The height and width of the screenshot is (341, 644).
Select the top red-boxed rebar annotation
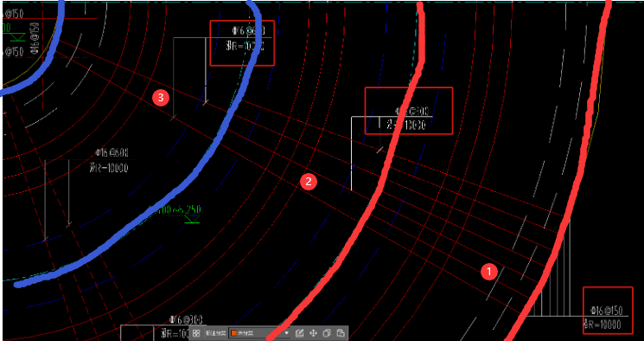click(x=242, y=42)
